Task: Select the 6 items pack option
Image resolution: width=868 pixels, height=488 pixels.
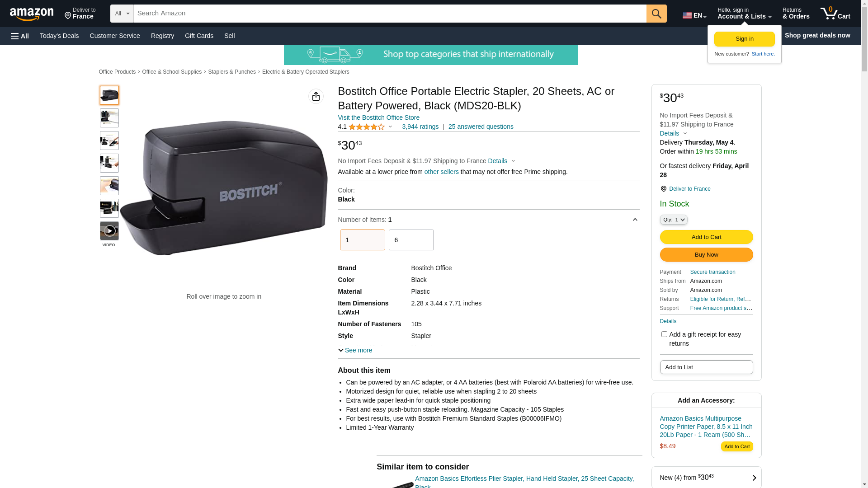Action: coord(411,240)
